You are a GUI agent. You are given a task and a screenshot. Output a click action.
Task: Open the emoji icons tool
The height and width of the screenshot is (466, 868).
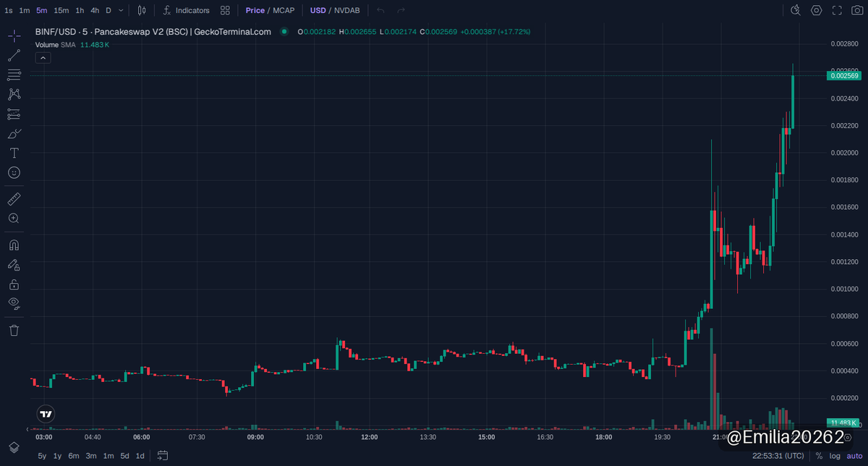[x=14, y=172]
